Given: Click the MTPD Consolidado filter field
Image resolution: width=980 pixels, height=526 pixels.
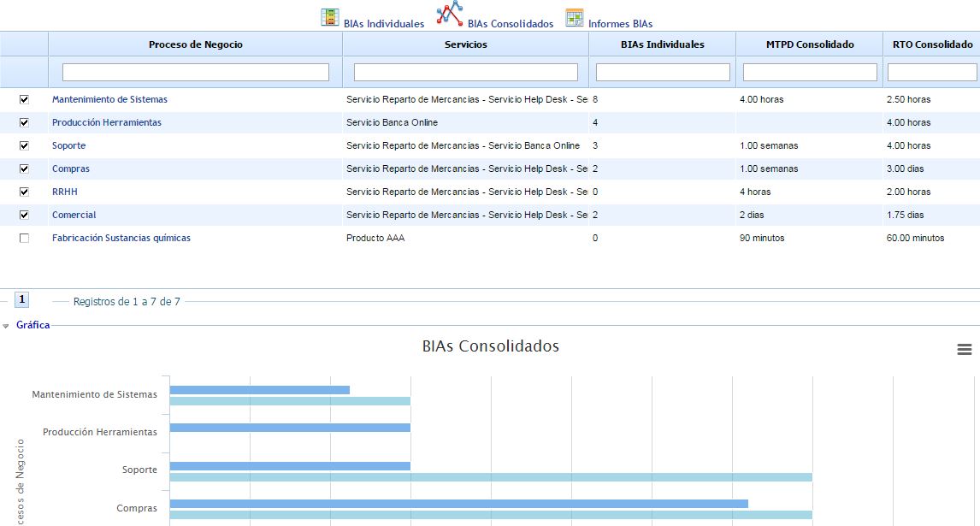Looking at the screenshot, I should [x=809, y=73].
